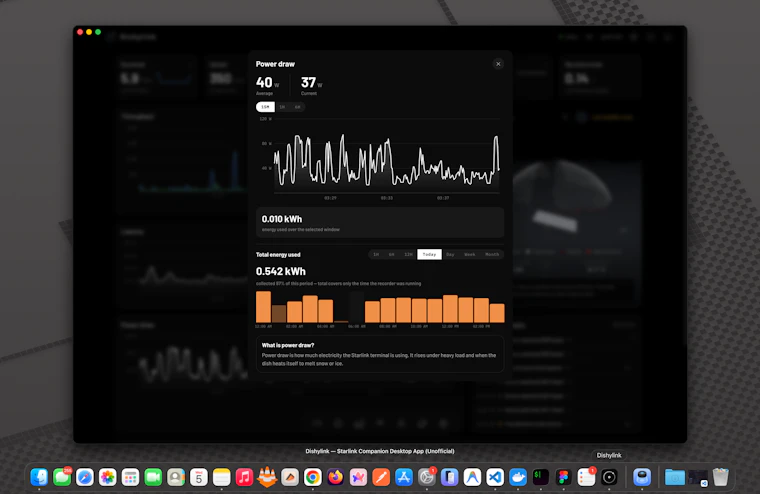Click the dimmed second bar in energy chart

click(279, 314)
